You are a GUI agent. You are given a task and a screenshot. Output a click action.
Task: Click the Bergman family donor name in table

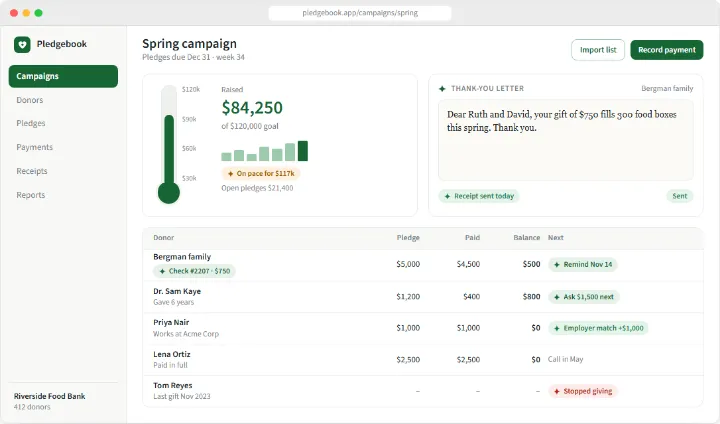(x=182, y=257)
